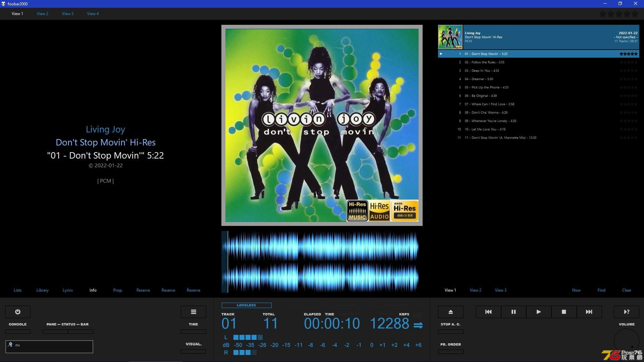The image size is (644, 362).
Task: Select track 06 - Be Original - 4:39
Action: coord(538,96)
